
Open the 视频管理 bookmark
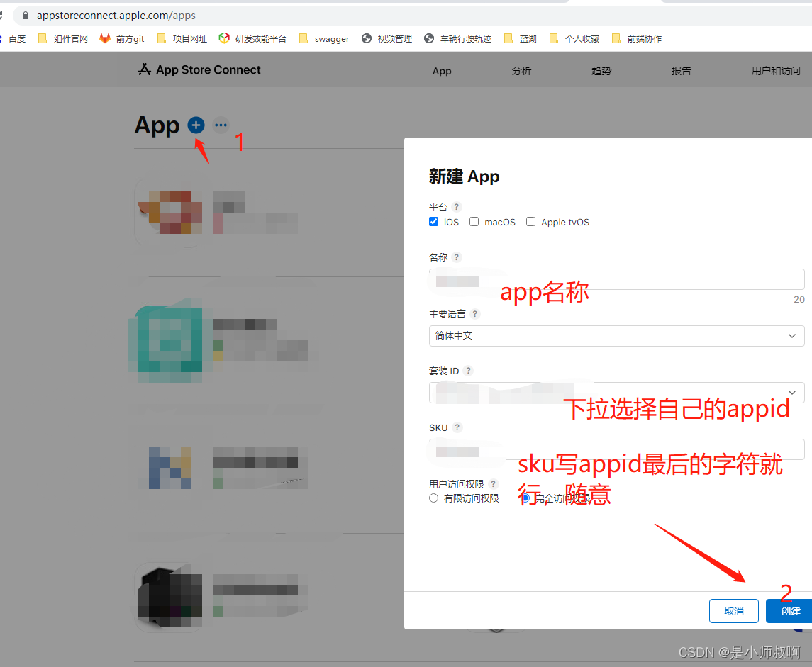pos(386,39)
